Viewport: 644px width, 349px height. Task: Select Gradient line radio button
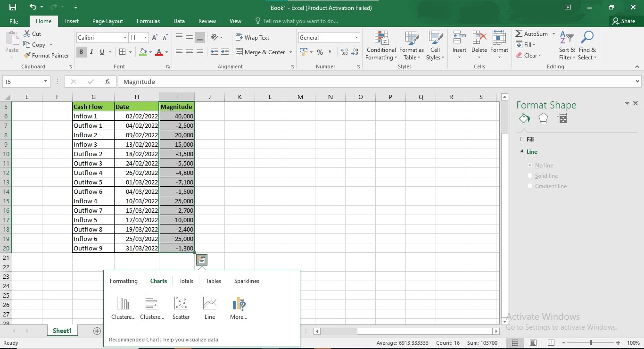click(x=530, y=186)
